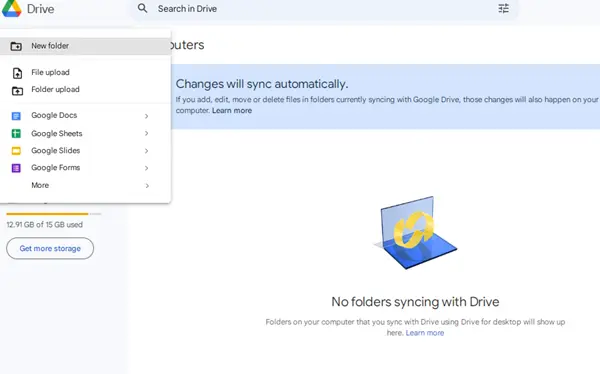The image size is (600, 374).
Task: Click the yellow Google Slides icon
Action: 16,151
